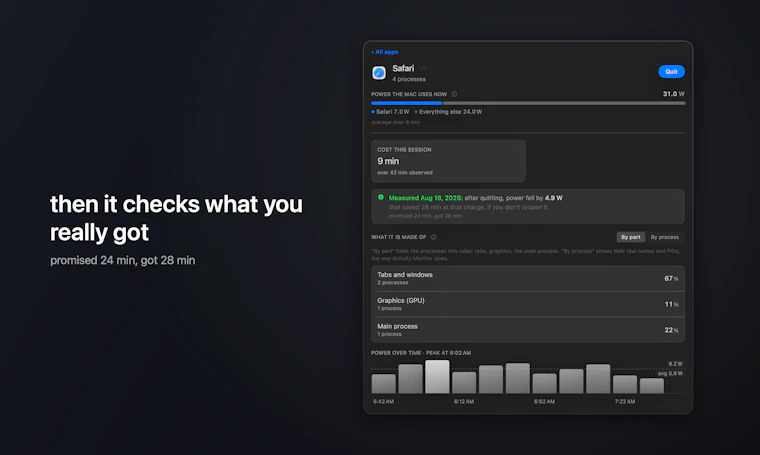Click the chart bar above 6:52 AM label
Screen dimensions: 760x455
coord(545,383)
